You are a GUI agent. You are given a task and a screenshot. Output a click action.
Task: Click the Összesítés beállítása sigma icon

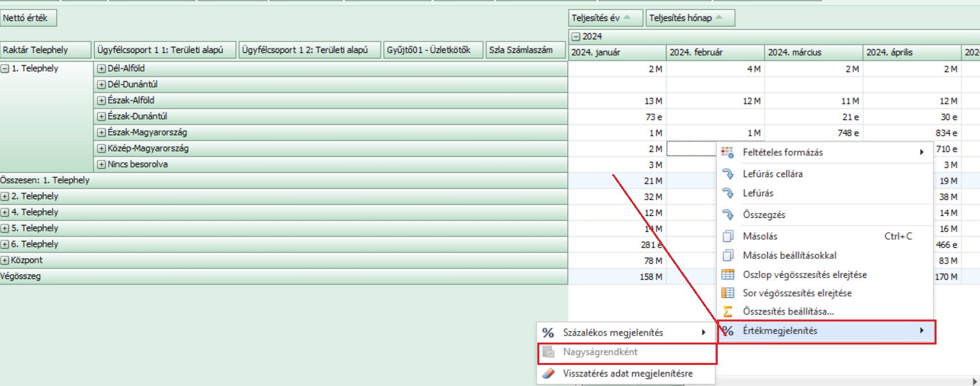727,312
